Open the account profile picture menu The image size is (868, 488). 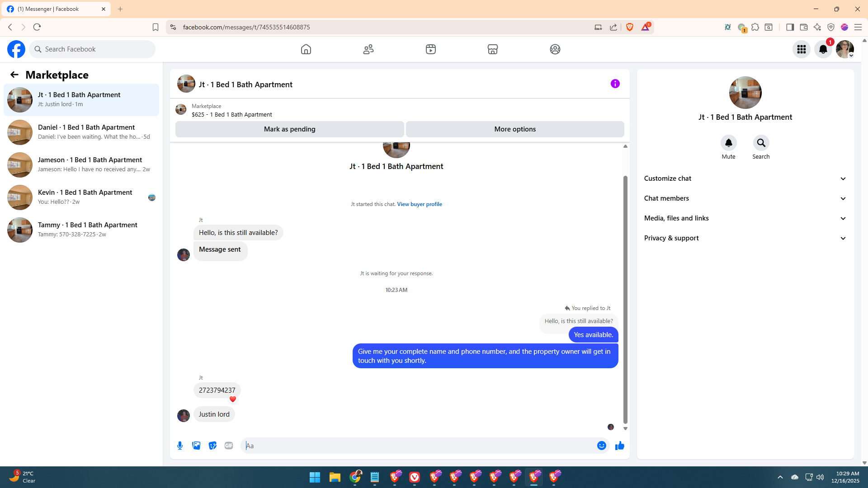pos(845,49)
